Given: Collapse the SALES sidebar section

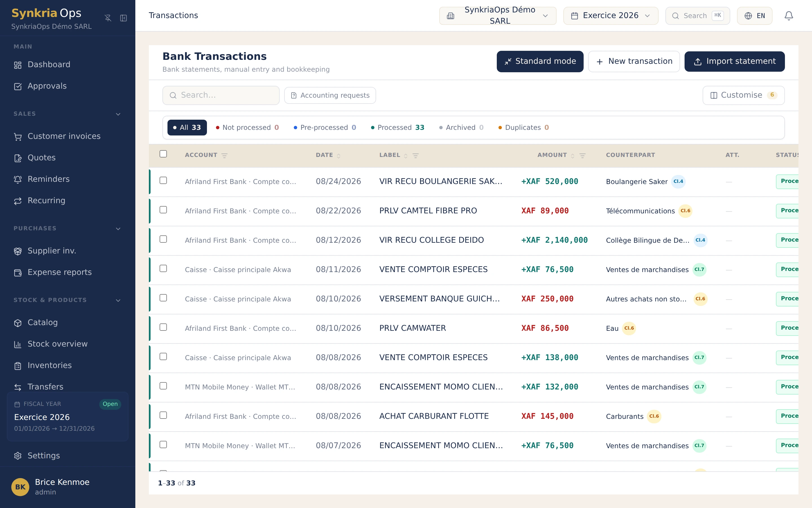Looking at the screenshot, I should point(118,114).
